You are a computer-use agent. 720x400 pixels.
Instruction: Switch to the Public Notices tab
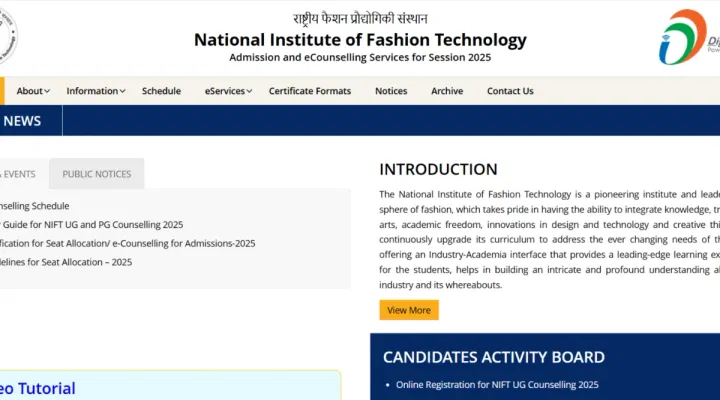click(97, 174)
